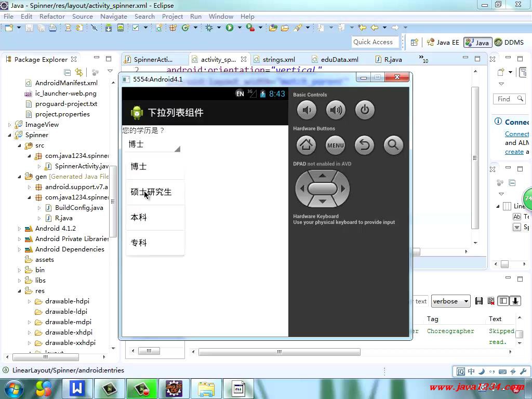Open the Project menu
The height and width of the screenshot is (399, 532).
[x=172, y=16]
